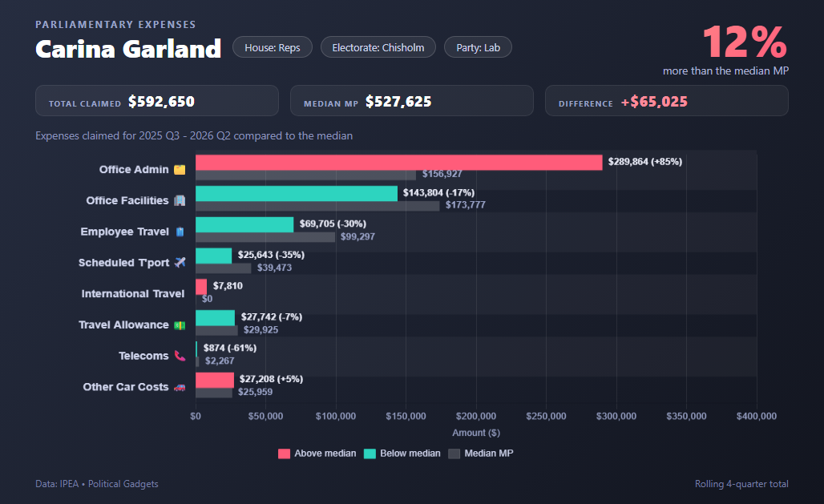824x504 pixels.
Task: Click the $874 (-61%) value label
Action: (230, 348)
